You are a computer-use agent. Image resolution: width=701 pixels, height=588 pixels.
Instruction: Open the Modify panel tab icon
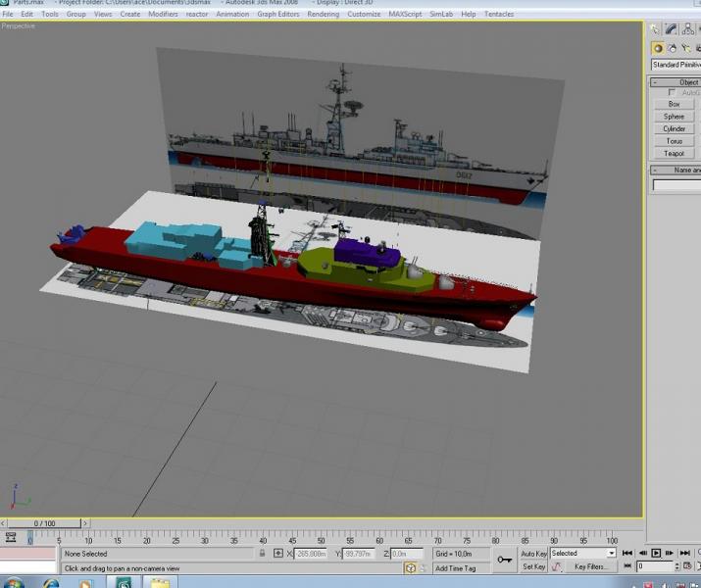click(672, 29)
